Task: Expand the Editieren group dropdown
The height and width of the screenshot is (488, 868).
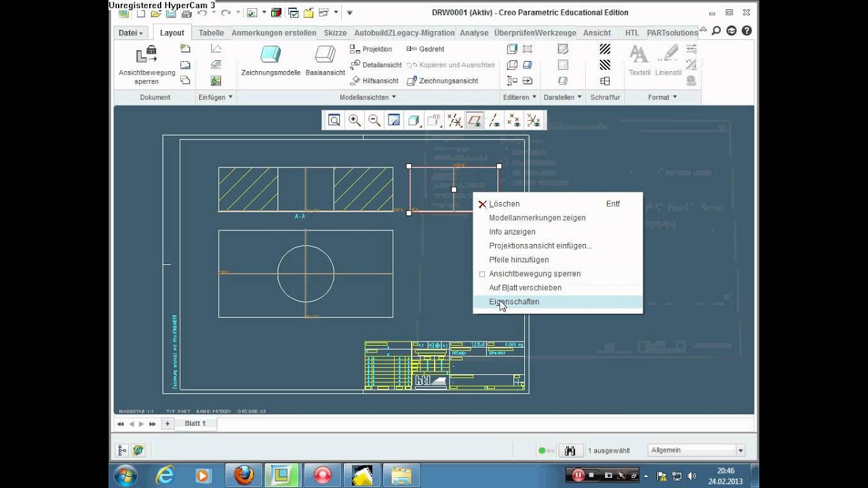Action: pos(519,97)
